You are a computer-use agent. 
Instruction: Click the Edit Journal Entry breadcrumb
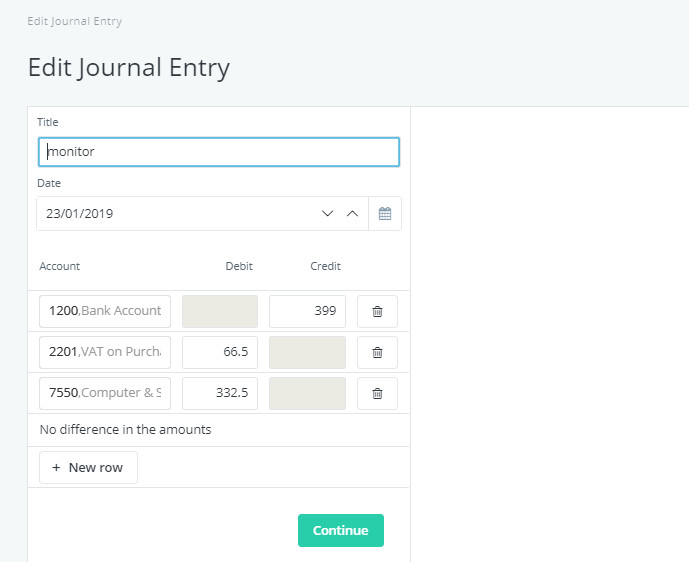pos(75,21)
